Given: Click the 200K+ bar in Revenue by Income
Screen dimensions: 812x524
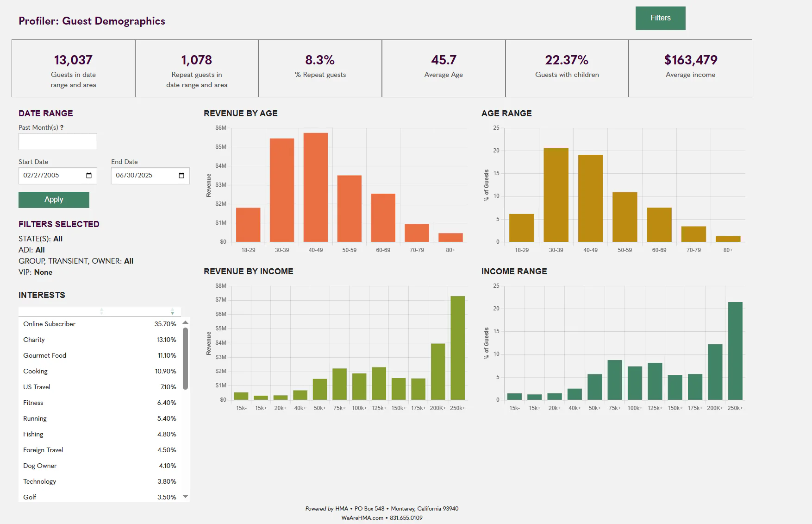Looking at the screenshot, I should point(438,372).
